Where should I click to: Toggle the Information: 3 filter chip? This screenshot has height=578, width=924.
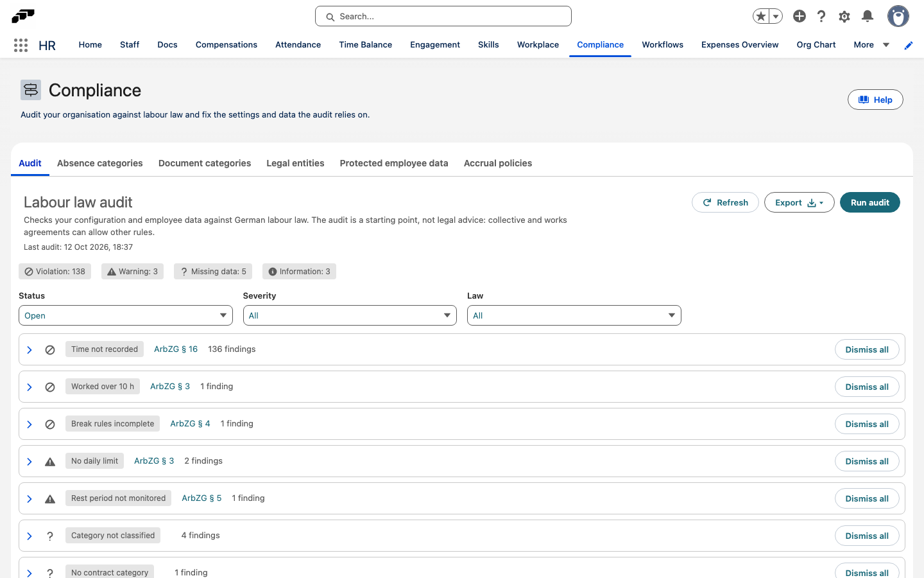pyautogui.click(x=299, y=272)
